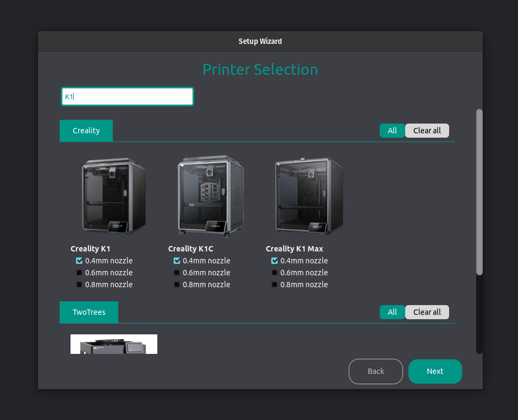Click All in the TwoTrees section
Image resolution: width=518 pixels, height=420 pixels.
pyautogui.click(x=392, y=312)
